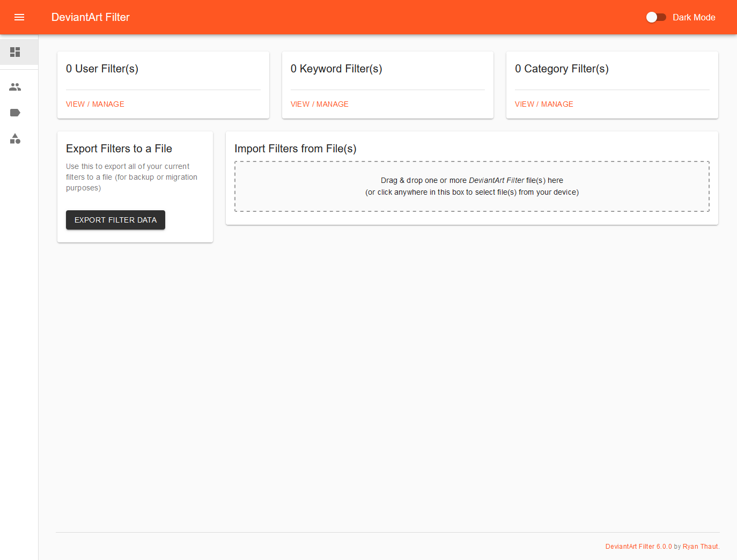Open Keywords via the tag icon
The width and height of the screenshot is (737, 560).
point(15,113)
